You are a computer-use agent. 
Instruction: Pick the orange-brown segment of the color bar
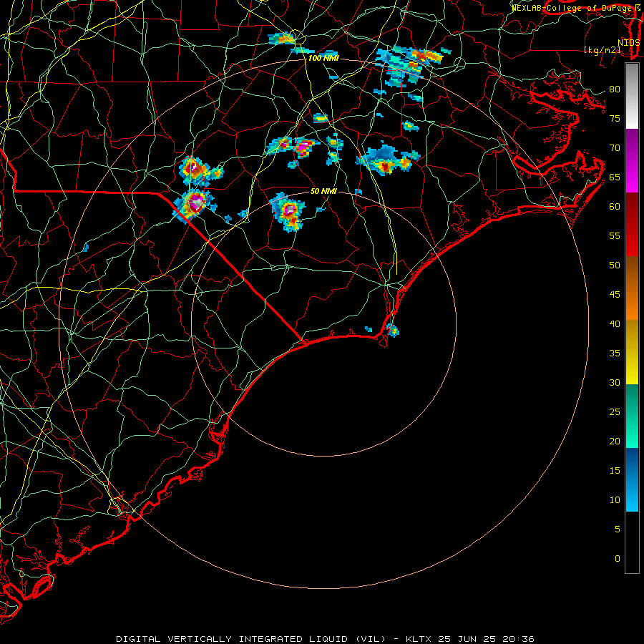coord(632,288)
